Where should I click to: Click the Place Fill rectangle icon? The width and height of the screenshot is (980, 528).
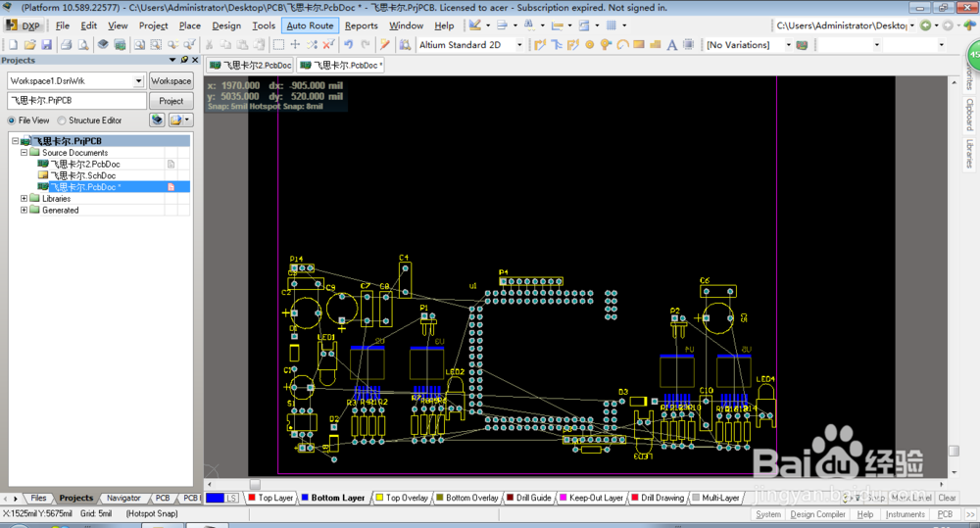[x=639, y=45]
